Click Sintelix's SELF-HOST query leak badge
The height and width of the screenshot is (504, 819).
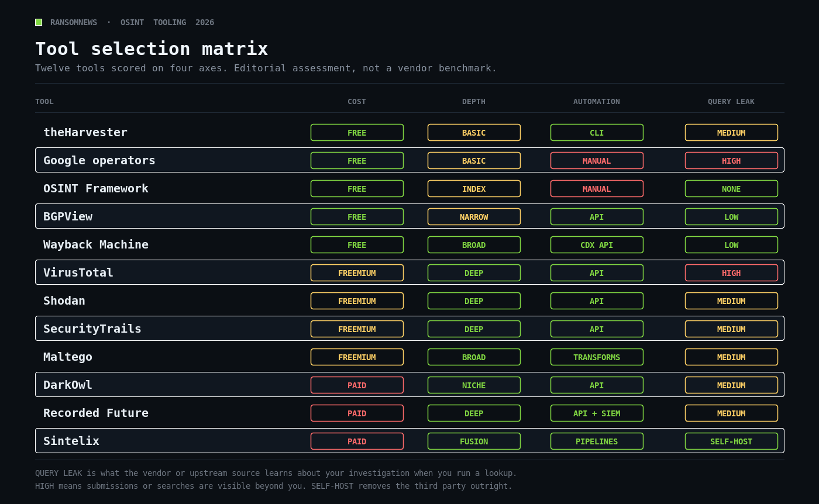731,441
